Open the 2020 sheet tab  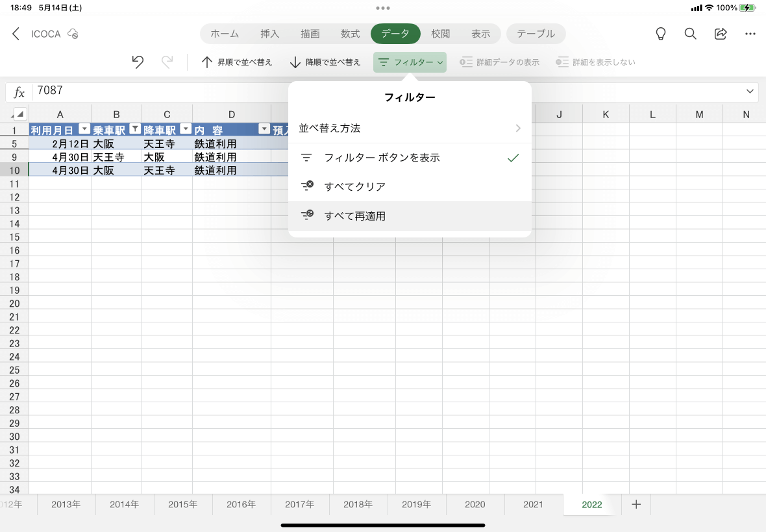[x=475, y=504]
